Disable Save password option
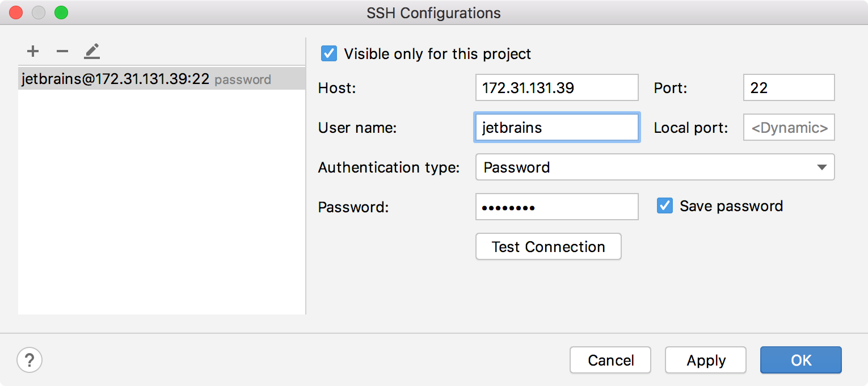 [x=664, y=205]
